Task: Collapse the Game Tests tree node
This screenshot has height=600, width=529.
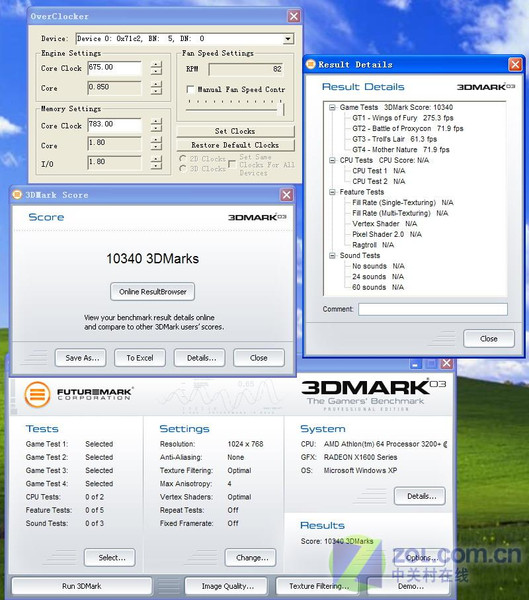Action: 332,108
